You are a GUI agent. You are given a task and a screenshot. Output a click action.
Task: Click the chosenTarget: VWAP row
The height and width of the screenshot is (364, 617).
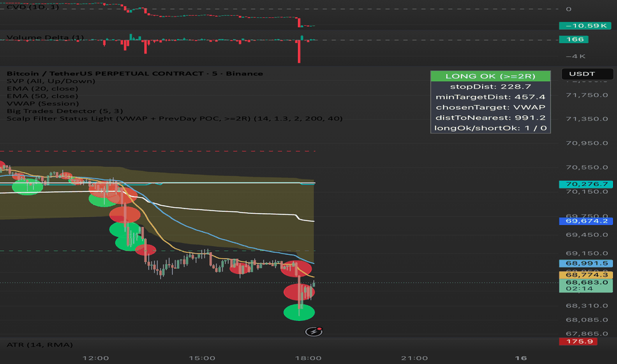click(x=491, y=107)
